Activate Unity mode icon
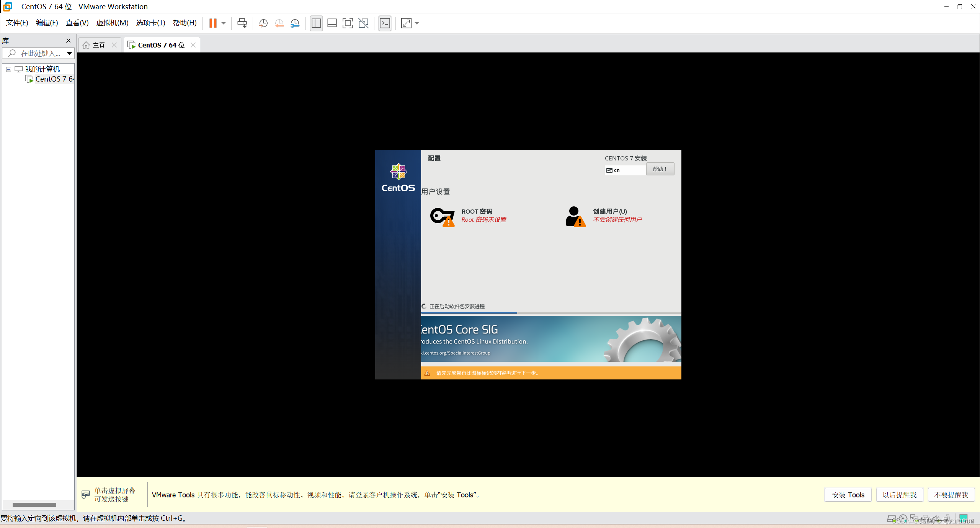 point(363,23)
